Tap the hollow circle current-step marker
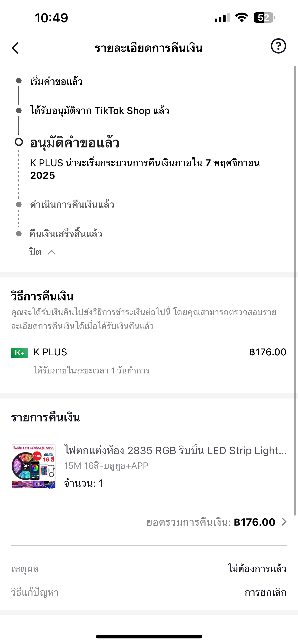298x644 pixels. tap(19, 142)
